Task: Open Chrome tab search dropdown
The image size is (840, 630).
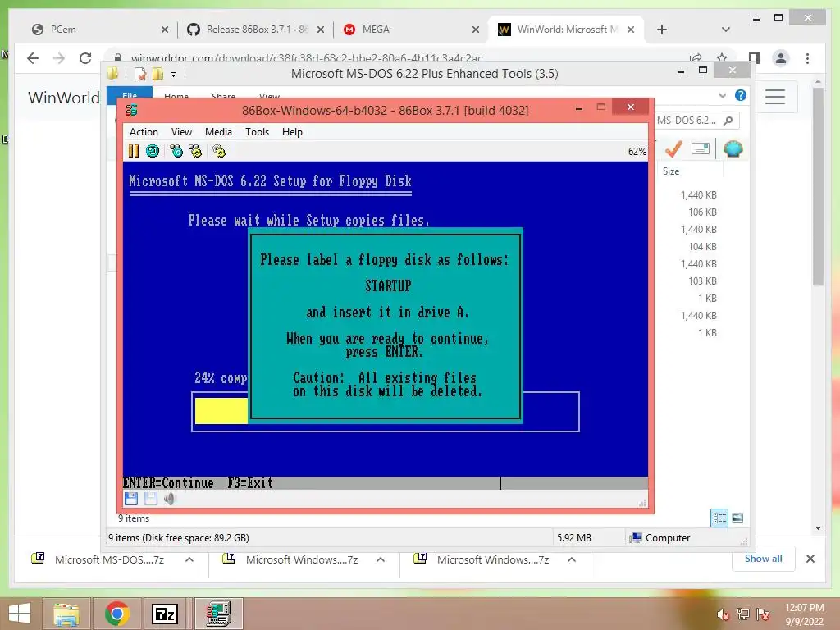Action: click(726, 30)
